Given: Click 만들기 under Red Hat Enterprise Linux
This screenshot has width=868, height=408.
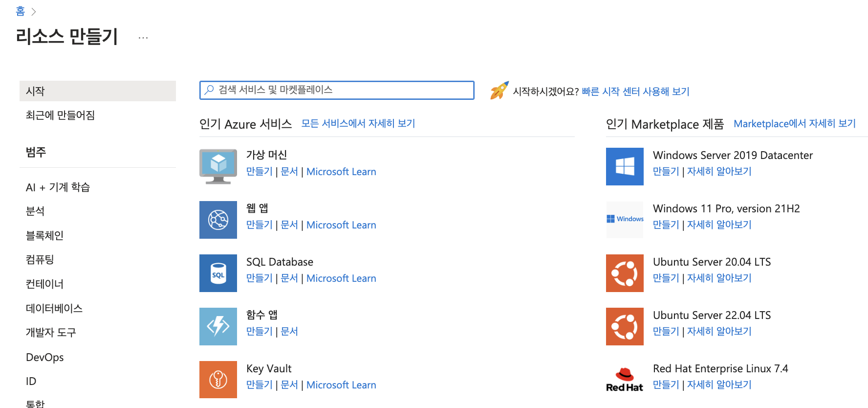Looking at the screenshot, I should (666, 385).
